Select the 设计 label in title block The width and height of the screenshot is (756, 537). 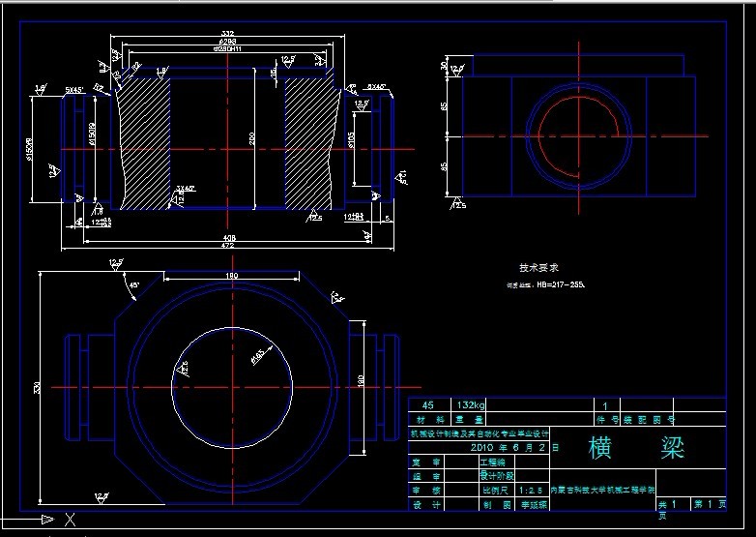point(426,505)
